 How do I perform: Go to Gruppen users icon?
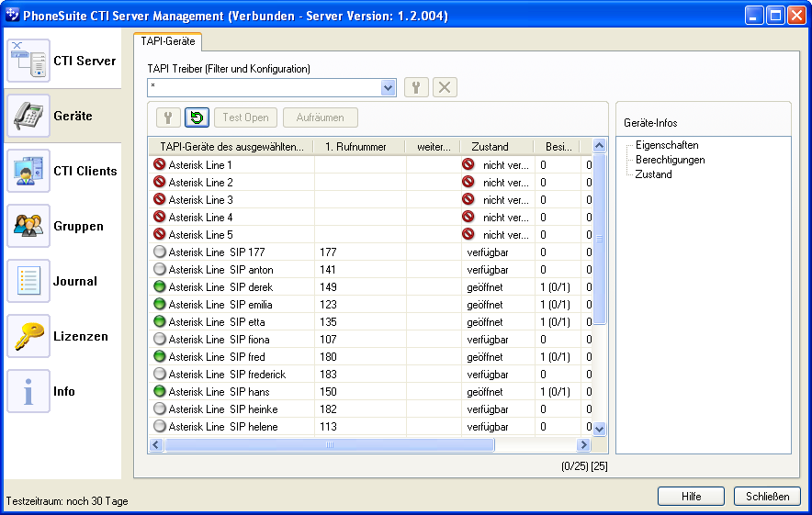28,227
